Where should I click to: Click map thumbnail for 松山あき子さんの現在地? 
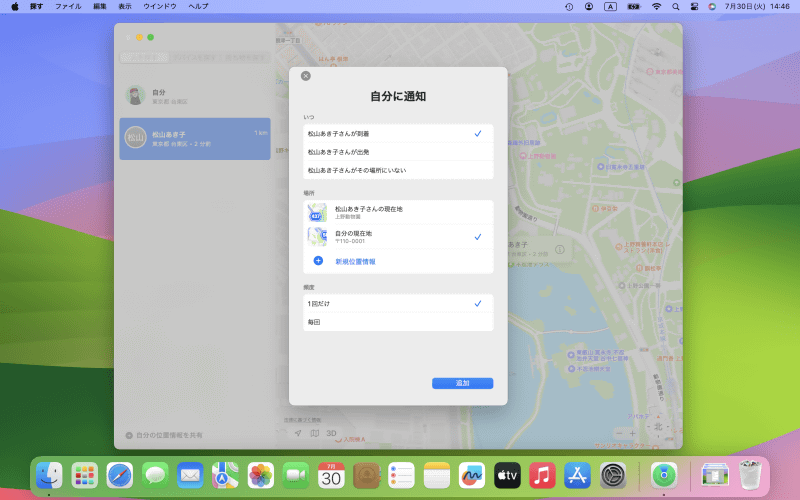[317, 212]
